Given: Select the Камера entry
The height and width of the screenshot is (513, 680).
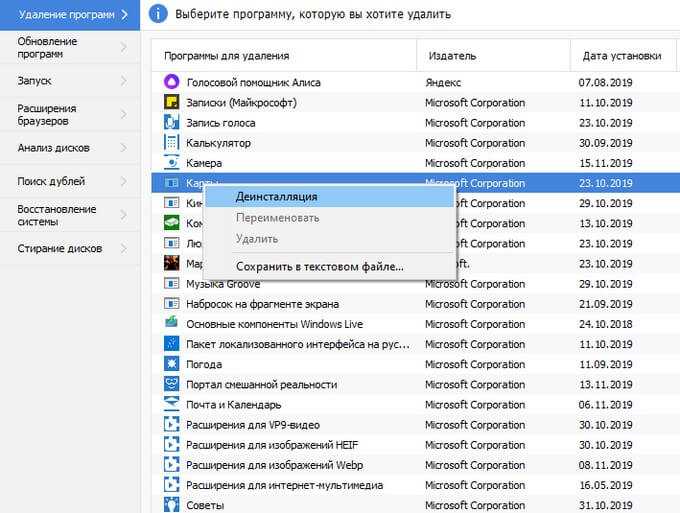Looking at the screenshot, I should pos(415,163).
